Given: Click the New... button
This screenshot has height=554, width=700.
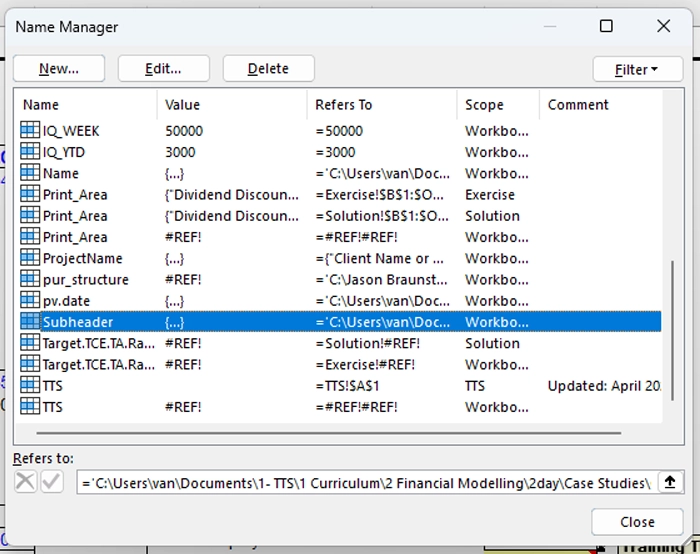Looking at the screenshot, I should [59, 68].
